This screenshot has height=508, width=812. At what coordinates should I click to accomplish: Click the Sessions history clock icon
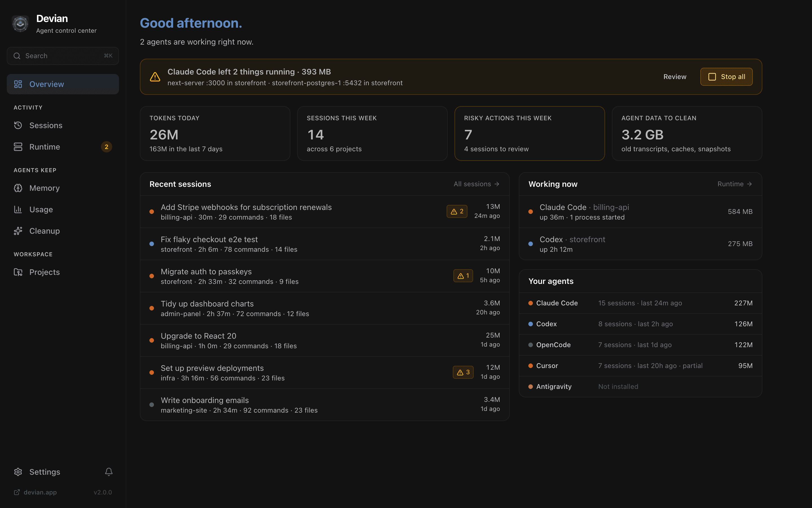tap(18, 125)
